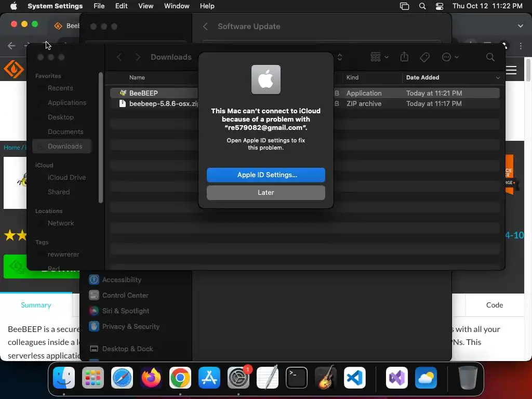The height and width of the screenshot is (399, 532).
Task: Open the Window menu
Action: (x=177, y=6)
